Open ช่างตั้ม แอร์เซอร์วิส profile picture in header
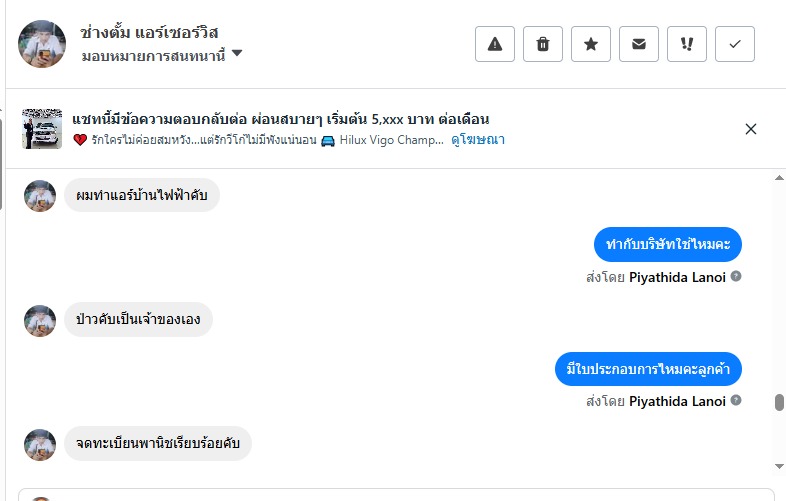 click(41, 44)
